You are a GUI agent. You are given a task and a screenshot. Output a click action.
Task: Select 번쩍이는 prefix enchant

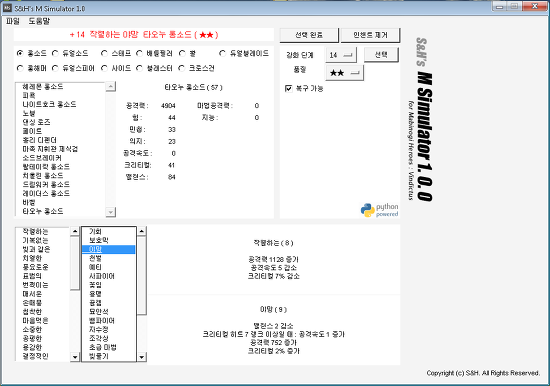[x=35, y=285]
